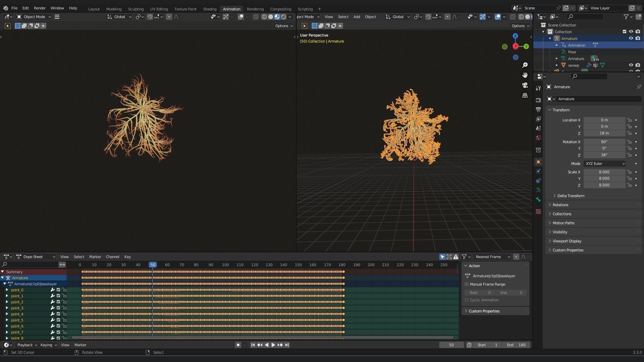This screenshot has width=644, height=362.
Task: Toggle sweep object visibility eye
Action: pos(631,65)
